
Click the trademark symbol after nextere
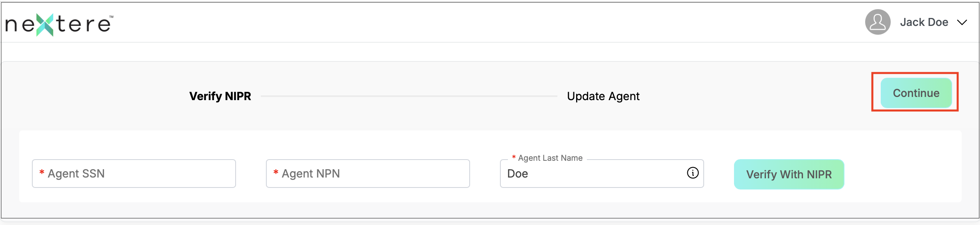coord(111,17)
